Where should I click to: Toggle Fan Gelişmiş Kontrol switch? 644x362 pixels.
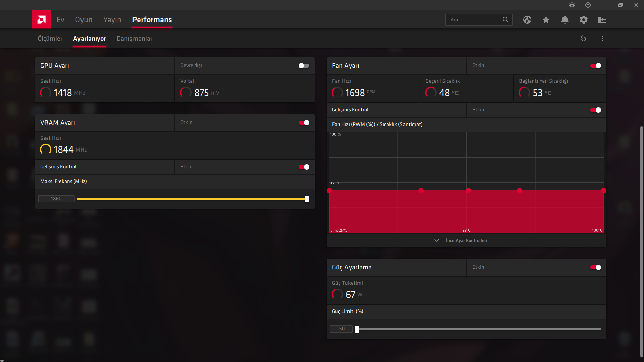pyautogui.click(x=596, y=110)
